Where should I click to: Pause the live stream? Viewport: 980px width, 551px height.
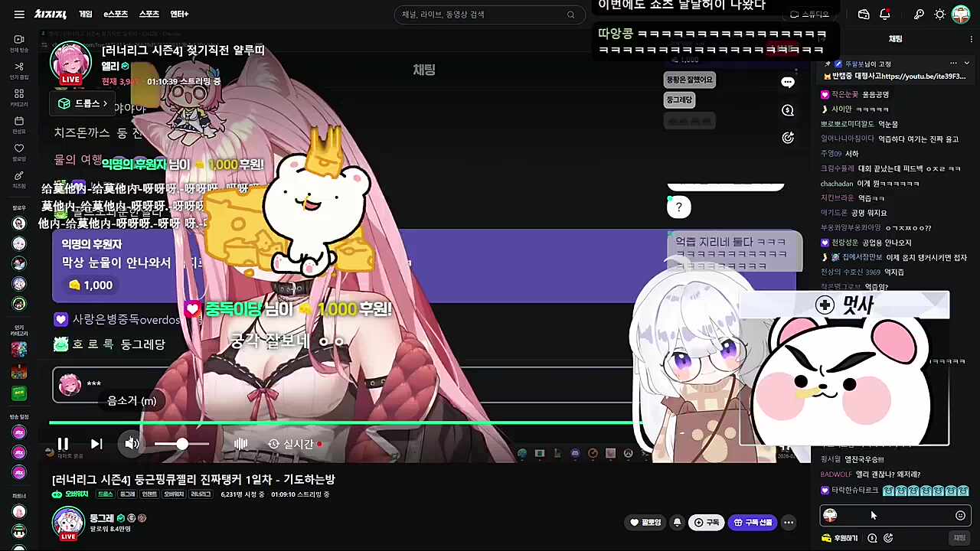point(63,443)
